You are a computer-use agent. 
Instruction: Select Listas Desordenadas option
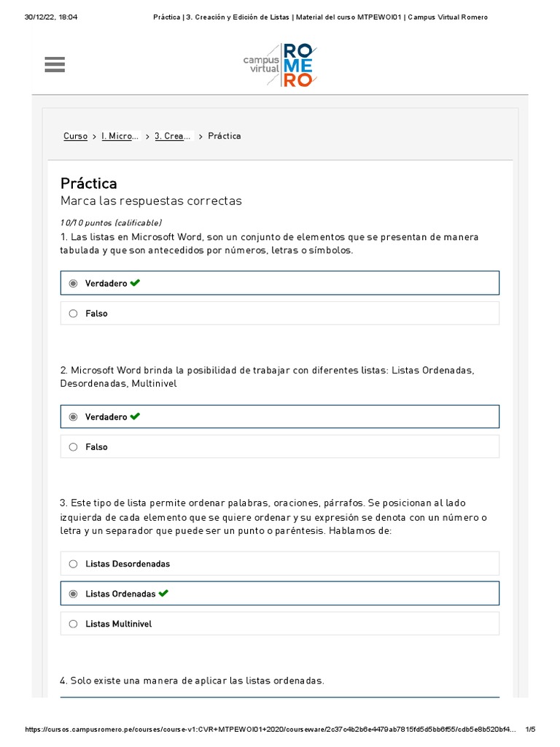(73, 564)
